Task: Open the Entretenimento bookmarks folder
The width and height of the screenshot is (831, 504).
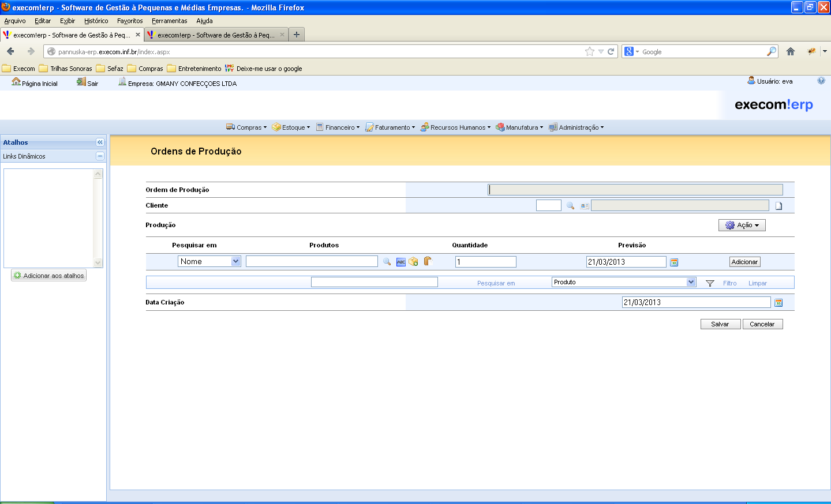Action: coord(194,68)
